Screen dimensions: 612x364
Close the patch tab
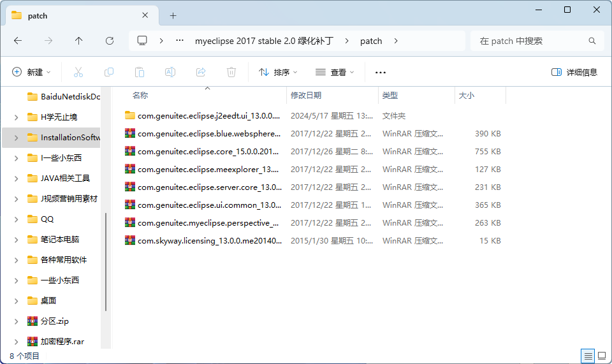coord(145,15)
